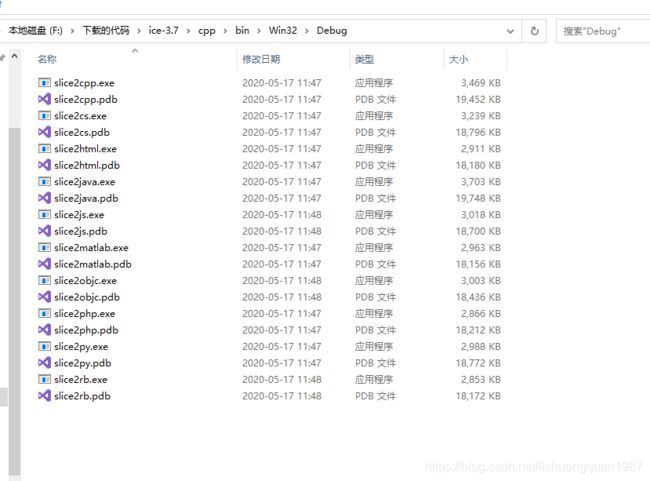Click the type cell of slice2cs.exe
Screen dimensions: 650x481
point(374,116)
